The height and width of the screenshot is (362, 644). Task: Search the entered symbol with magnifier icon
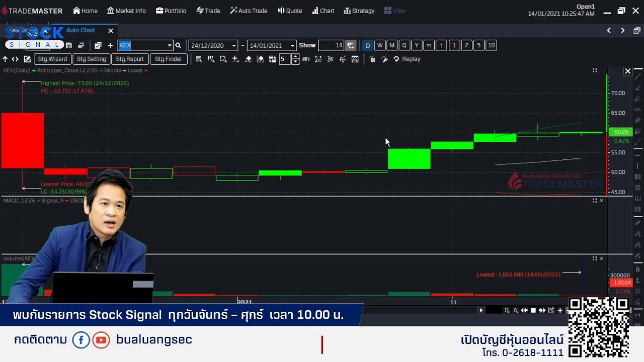[178, 45]
